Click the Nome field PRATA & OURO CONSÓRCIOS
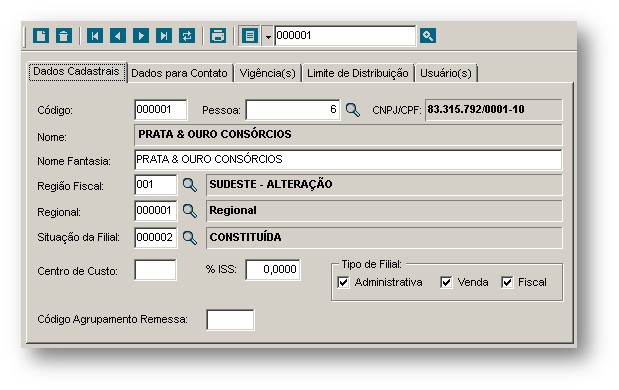Viewport: 619px width, 390px height. click(x=348, y=135)
